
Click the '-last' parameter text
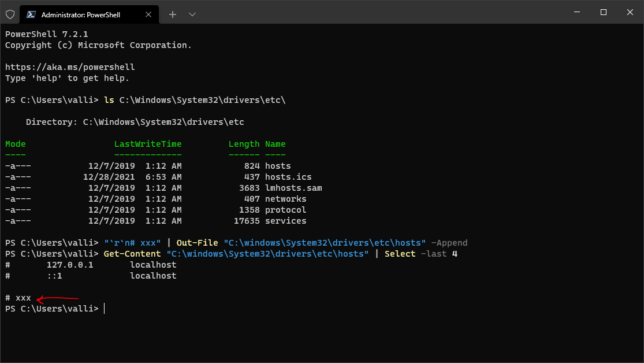tap(434, 254)
